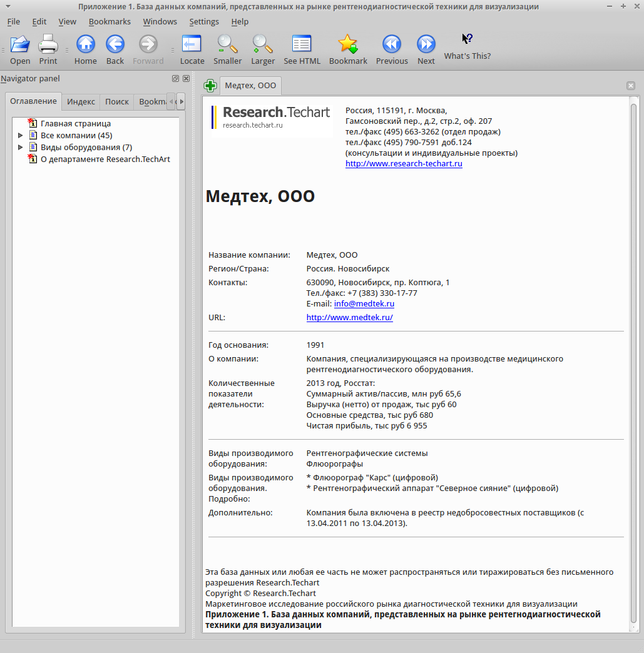
Task: Open See HTML source view
Action: [x=302, y=49]
